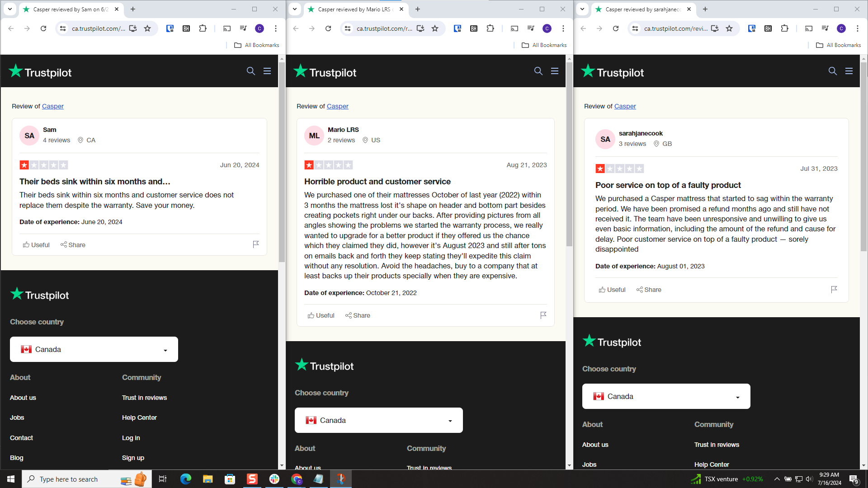
Task: Open 'Help Center' link in left window footer
Action: (139, 418)
